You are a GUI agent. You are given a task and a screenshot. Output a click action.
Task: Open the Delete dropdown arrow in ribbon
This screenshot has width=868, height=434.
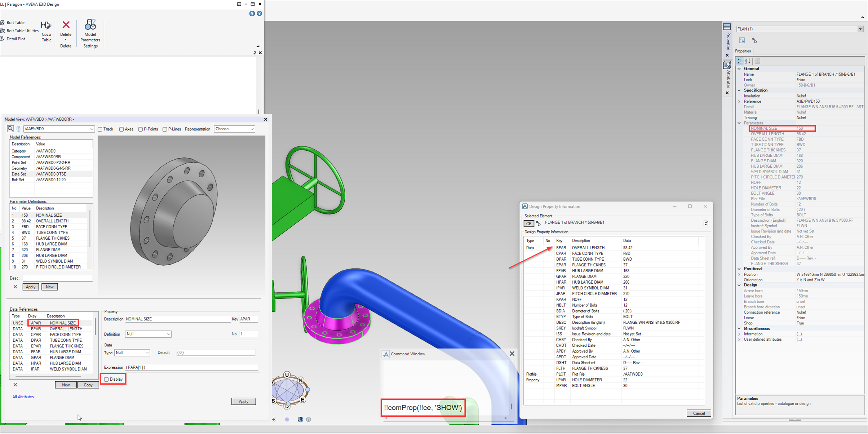66,40
